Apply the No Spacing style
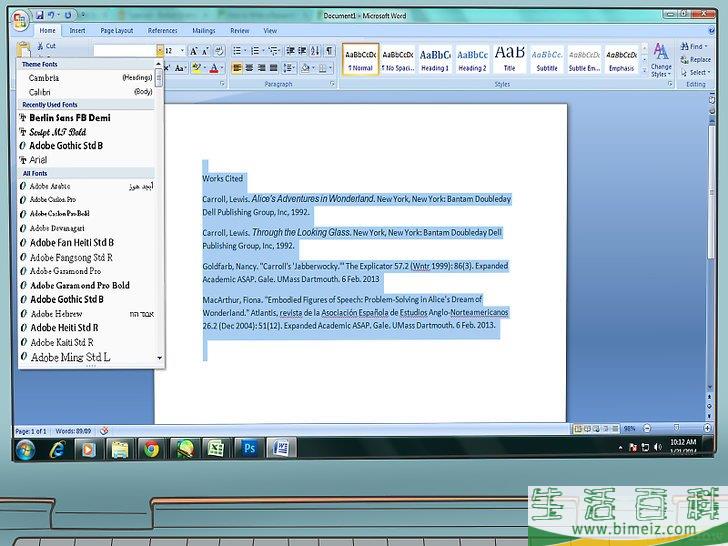This screenshot has width=728, height=546. point(398,59)
